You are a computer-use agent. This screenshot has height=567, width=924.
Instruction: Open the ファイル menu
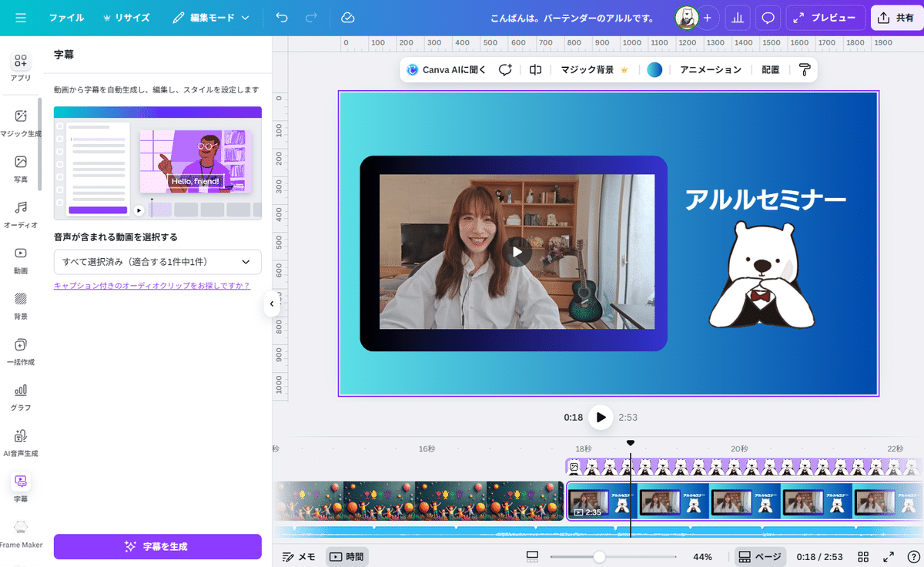click(66, 17)
